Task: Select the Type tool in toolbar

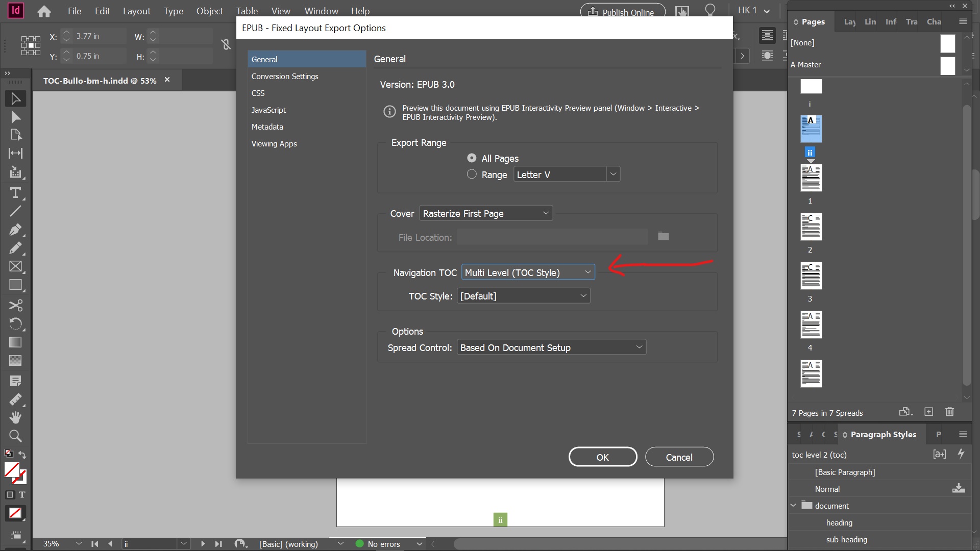Action: [x=15, y=193]
